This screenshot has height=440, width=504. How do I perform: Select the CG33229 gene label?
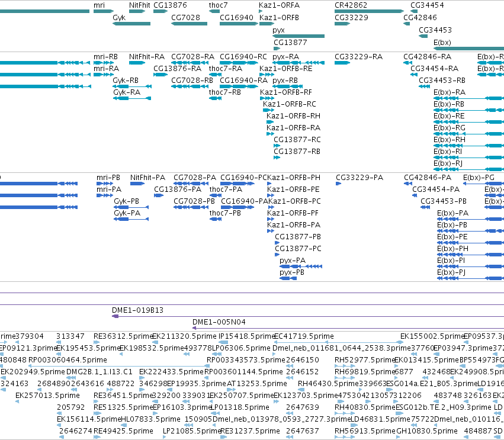pos(351,18)
